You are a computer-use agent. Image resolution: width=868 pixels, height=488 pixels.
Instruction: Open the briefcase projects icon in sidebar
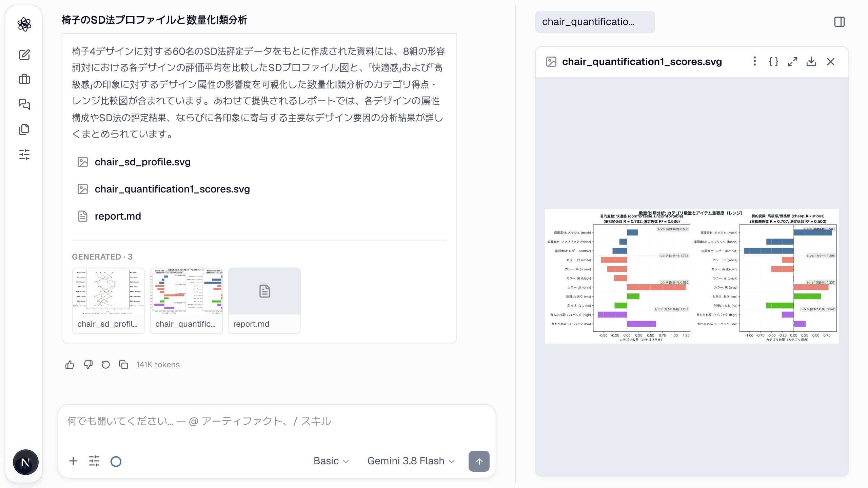pyautogui.click(x=24, y=79)
